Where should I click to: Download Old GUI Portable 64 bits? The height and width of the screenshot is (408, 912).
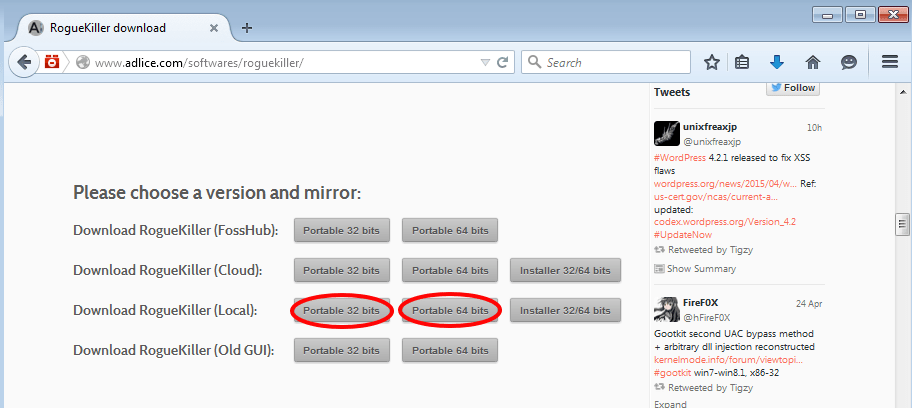(x=450, y=351)
